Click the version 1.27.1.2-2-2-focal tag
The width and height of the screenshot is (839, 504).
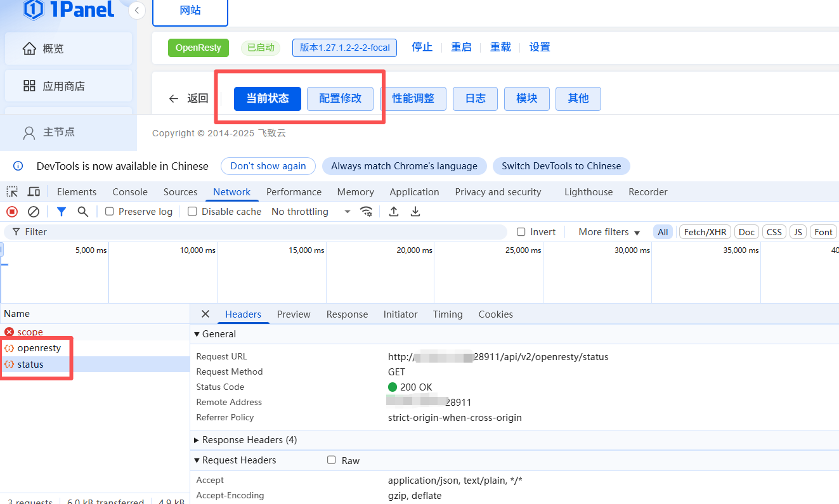pos(344,48)
